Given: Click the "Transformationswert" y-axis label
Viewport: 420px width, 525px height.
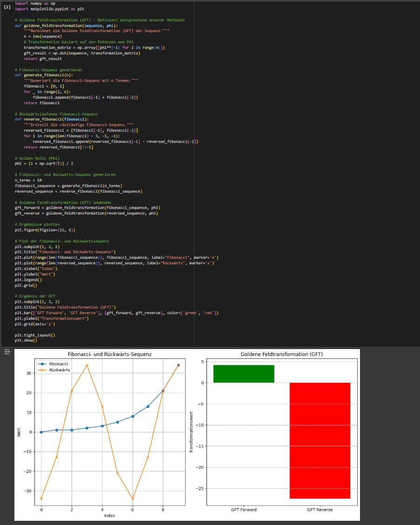Looking at the screenshot, I should pyautogui.click(x=191, y=432).
